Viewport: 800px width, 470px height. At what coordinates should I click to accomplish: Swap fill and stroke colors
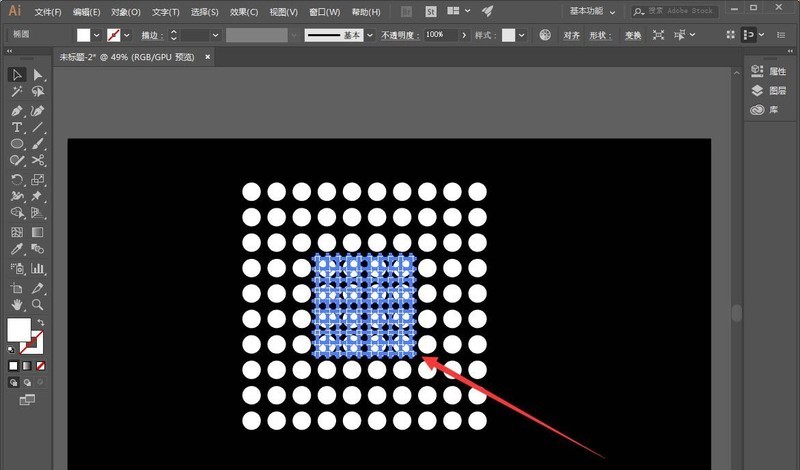[38, 322]
